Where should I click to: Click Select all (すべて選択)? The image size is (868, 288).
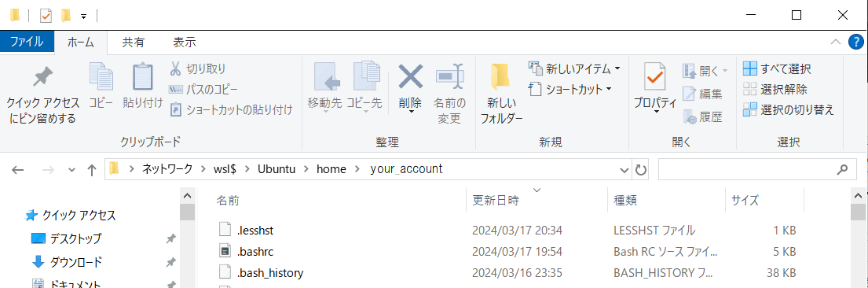click(x=777, y=69)
